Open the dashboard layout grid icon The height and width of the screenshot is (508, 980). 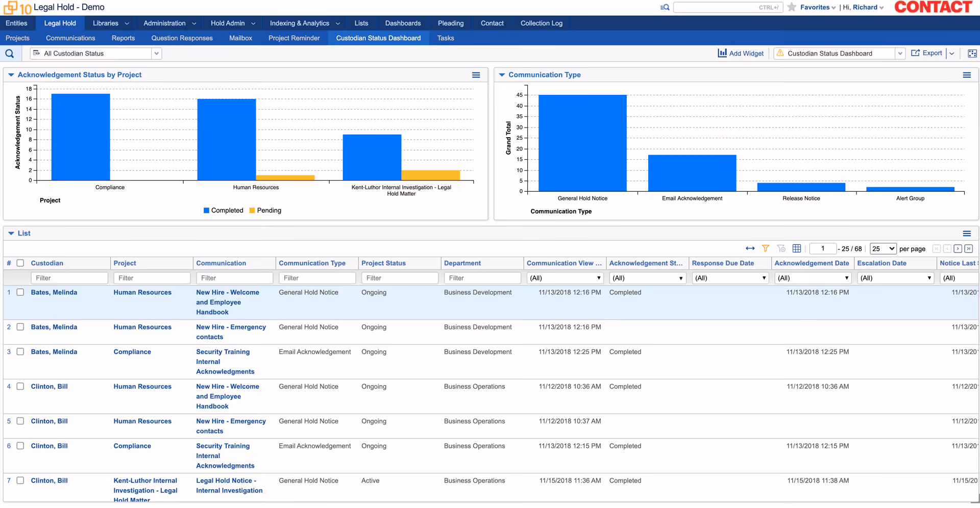pos(972,54)
